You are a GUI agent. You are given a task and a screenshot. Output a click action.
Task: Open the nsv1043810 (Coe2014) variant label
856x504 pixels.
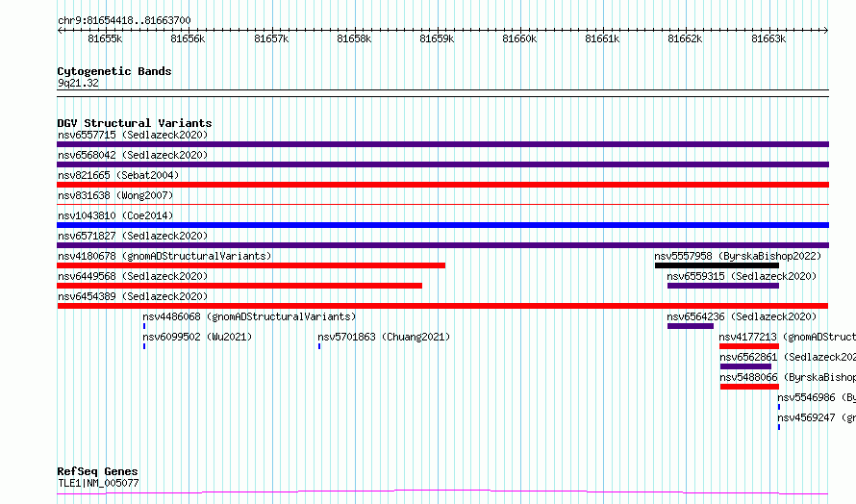[115, 215]
